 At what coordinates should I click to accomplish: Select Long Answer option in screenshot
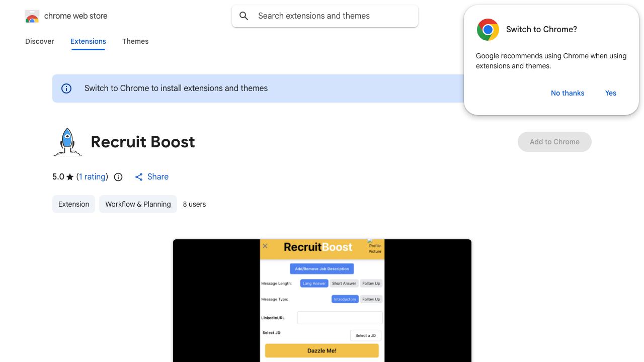314,284
